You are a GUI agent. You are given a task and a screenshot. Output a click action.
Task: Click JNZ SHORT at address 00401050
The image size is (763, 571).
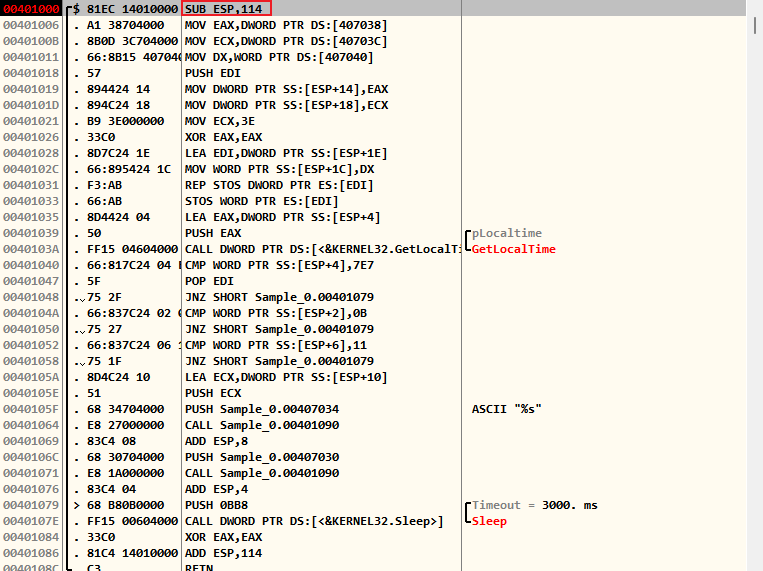coord(279,329)
